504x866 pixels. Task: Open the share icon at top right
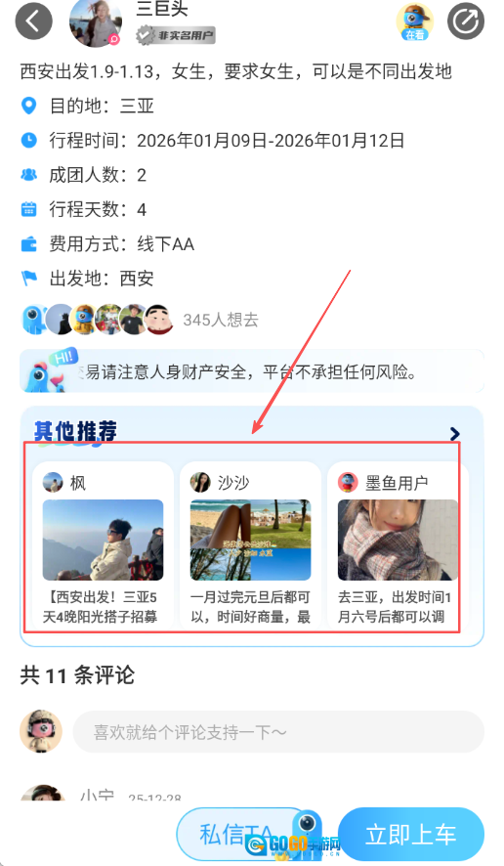(465, 21)
